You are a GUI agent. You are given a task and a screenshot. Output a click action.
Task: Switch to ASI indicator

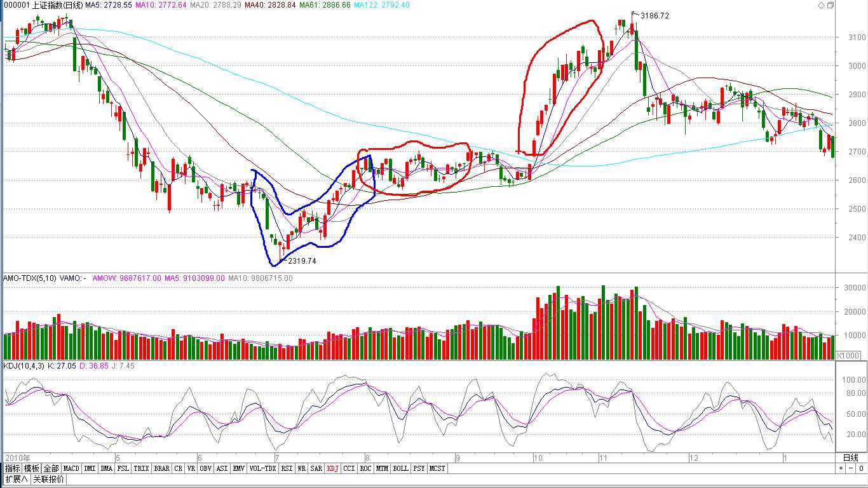point(222,468)
